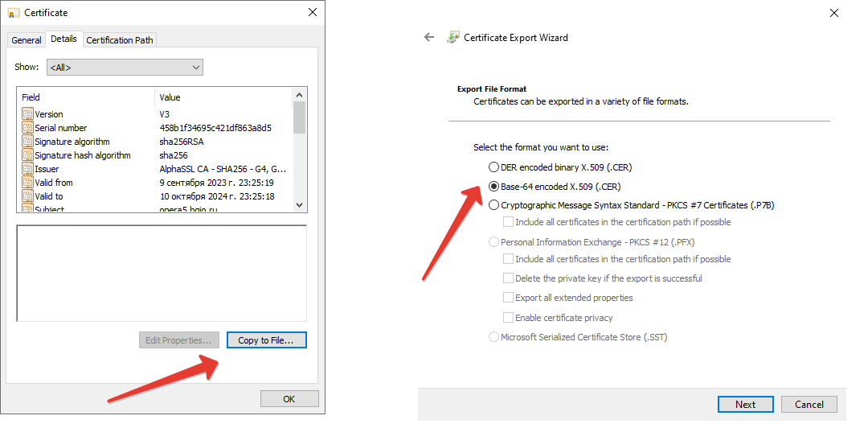Click the field list scroll down arrow
868x424 pixels.
300,204
